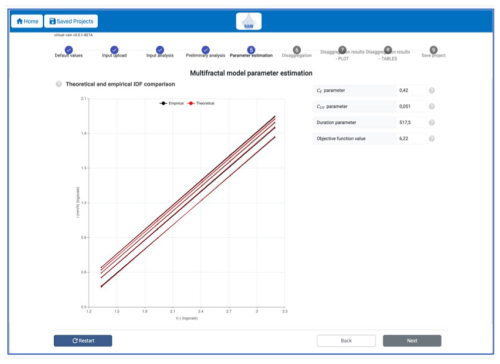Click the Parameter estimation step label
500x364 pixels.
[x=251, y=56]
